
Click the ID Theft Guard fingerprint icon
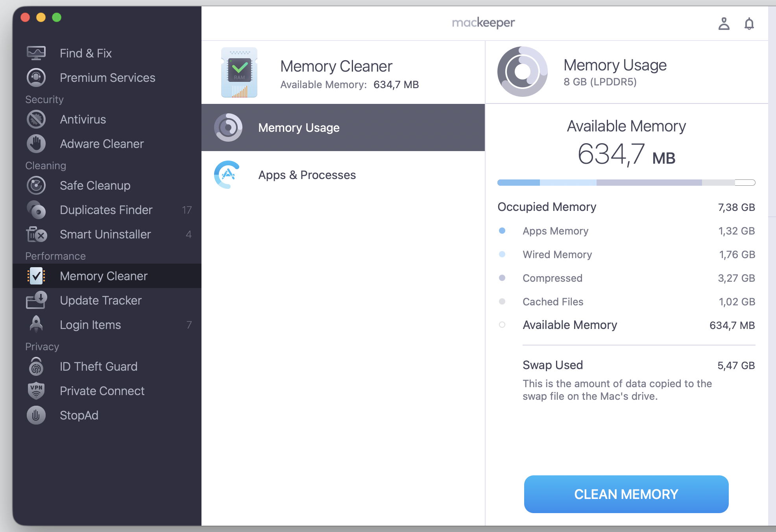coord(36,366)
